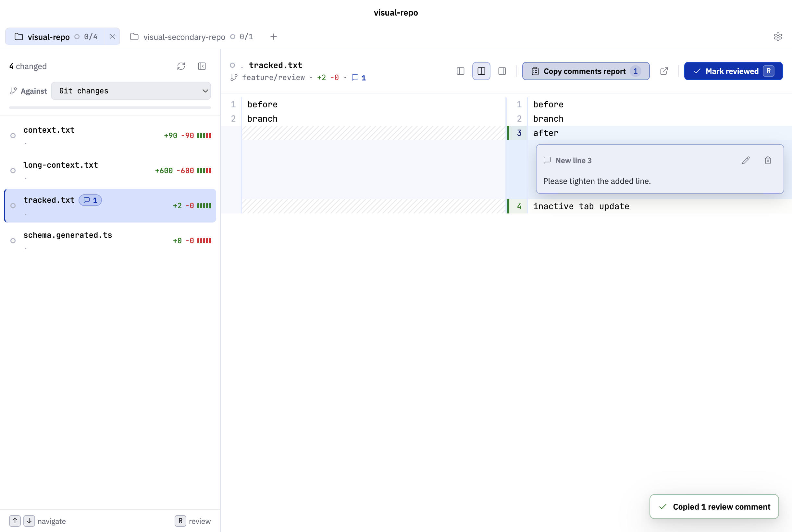Click 'inactive tab update' line text
Image resolution: width=792 pixels, height=532 pixels.
pyautogui.click(x=581, y=206)
